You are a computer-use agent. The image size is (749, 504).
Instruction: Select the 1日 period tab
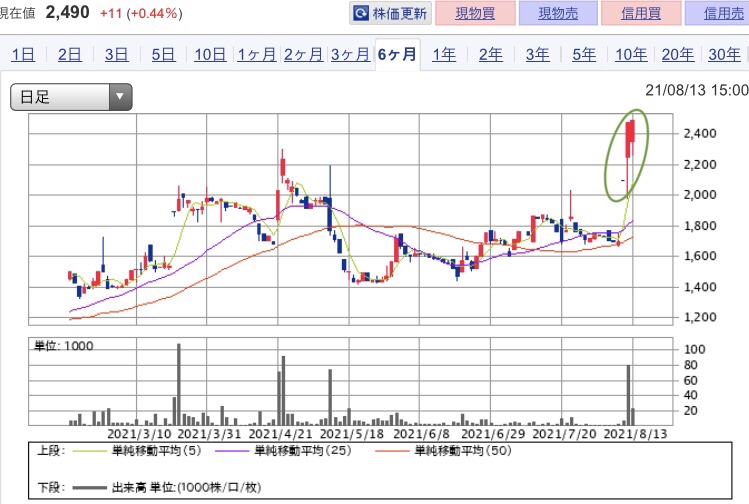pos(23,55)
